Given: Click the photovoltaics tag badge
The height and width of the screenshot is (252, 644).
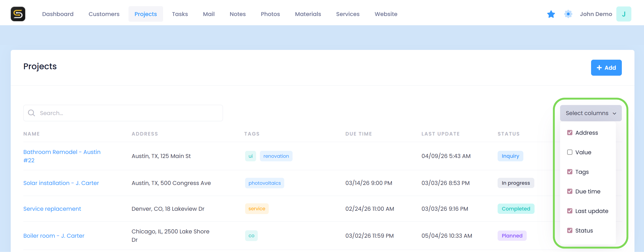Looking at the screenshot, I should [264, 183].
